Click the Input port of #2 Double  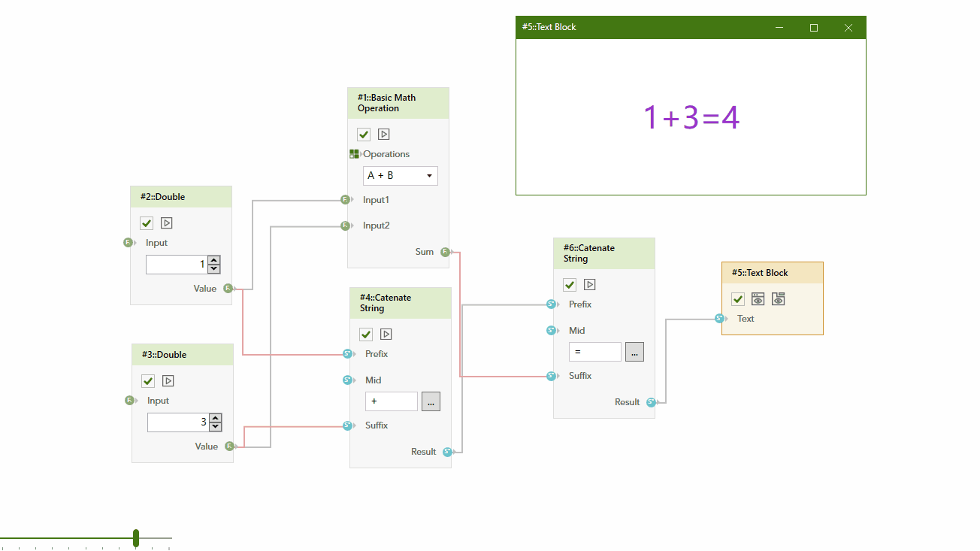[129, 243]
